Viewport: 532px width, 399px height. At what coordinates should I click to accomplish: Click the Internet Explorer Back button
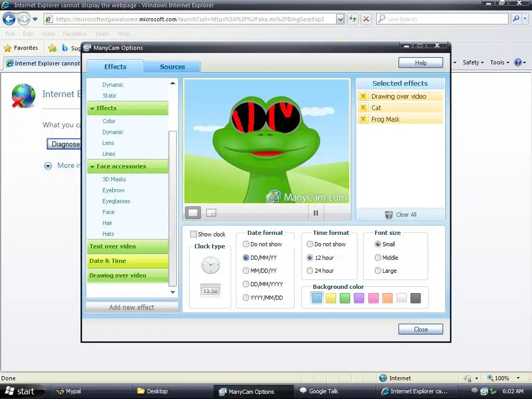point(9,19)
